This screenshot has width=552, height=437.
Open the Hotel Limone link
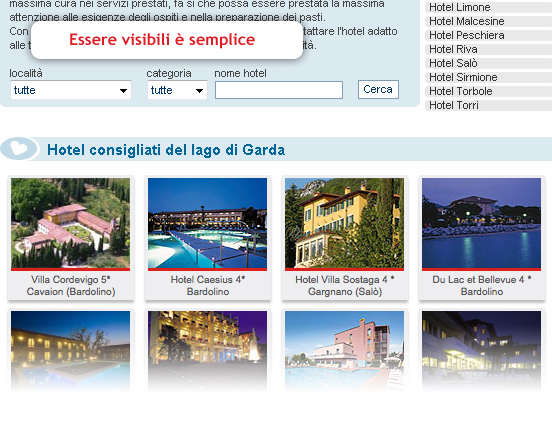459,7
